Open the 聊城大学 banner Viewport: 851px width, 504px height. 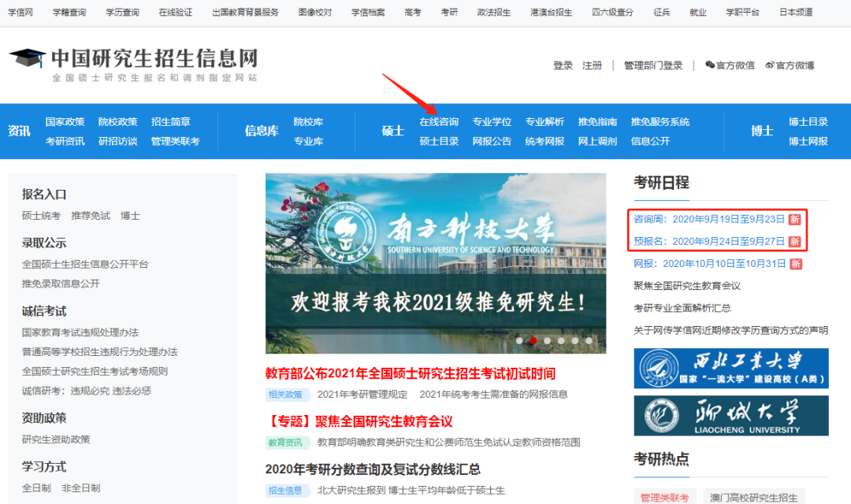tap(730, 416)
